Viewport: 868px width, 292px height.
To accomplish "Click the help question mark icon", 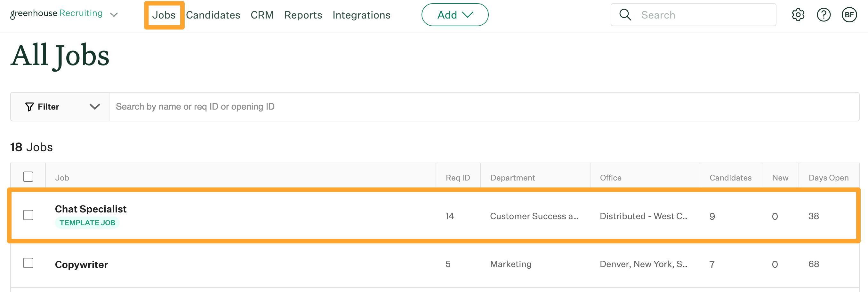I will point(823,14).
